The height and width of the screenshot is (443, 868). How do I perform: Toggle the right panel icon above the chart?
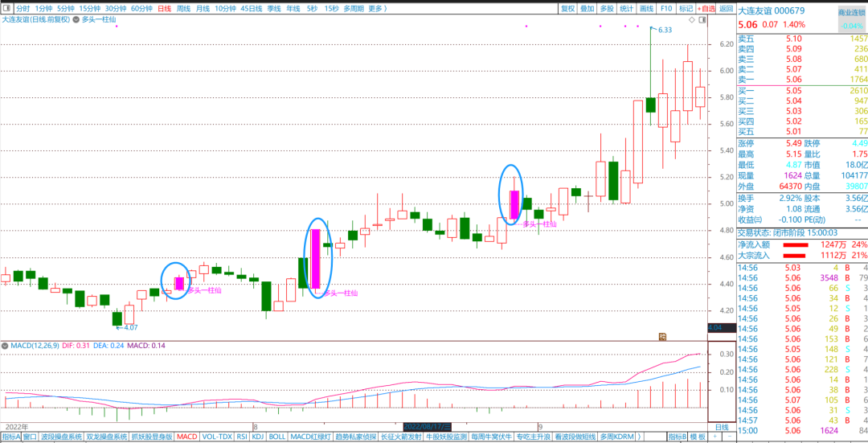tap(702, 20)
